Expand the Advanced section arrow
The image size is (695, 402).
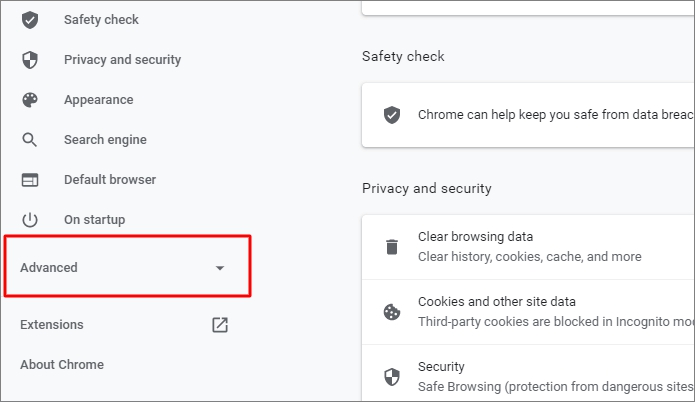[220, 268]
